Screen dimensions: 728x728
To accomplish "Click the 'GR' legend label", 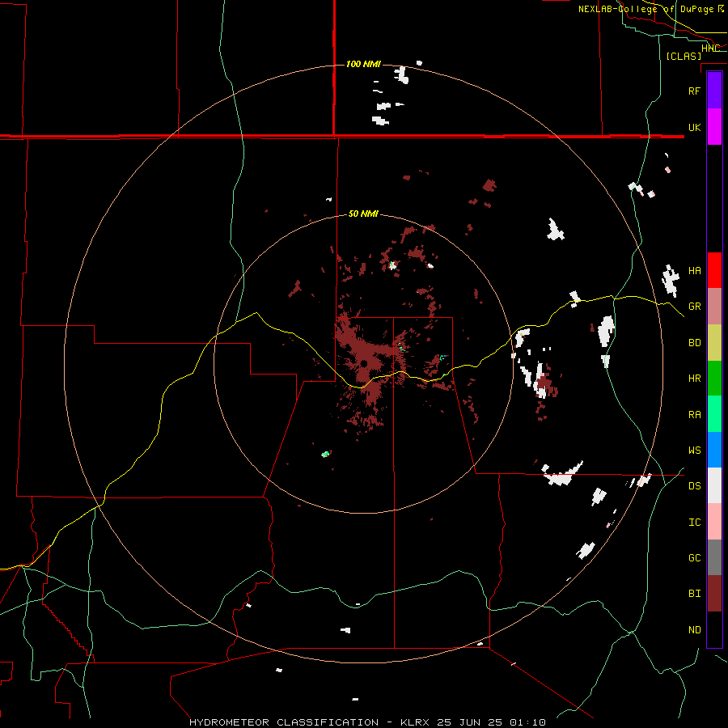I will (x=694, y=307).
